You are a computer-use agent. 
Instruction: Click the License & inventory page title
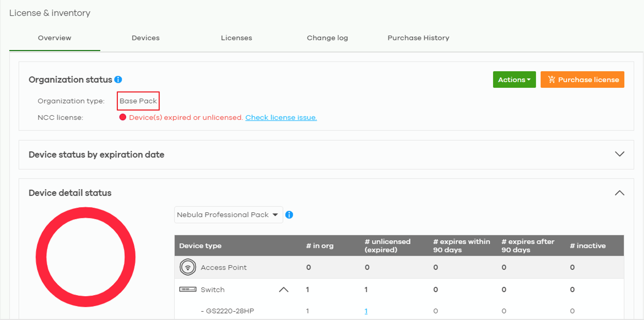pyautogui.click(x=50, y=13)
